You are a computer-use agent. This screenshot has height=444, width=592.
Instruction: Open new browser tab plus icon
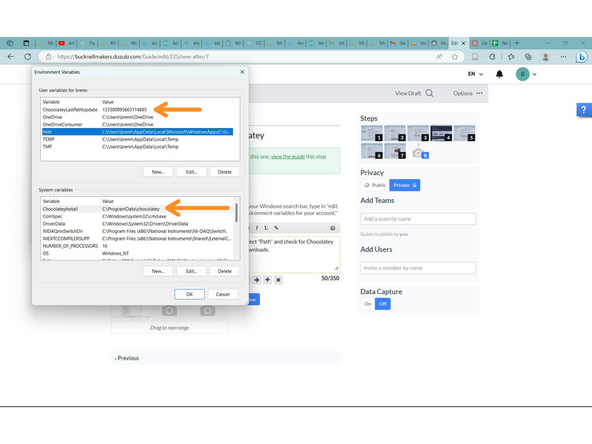pyautogui.click(x=517, y=43)
